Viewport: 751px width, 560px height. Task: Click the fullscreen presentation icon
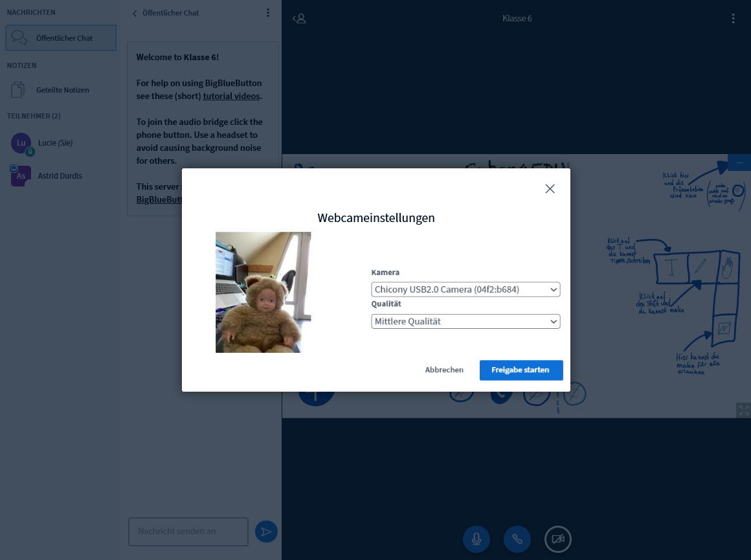(743, 410)
